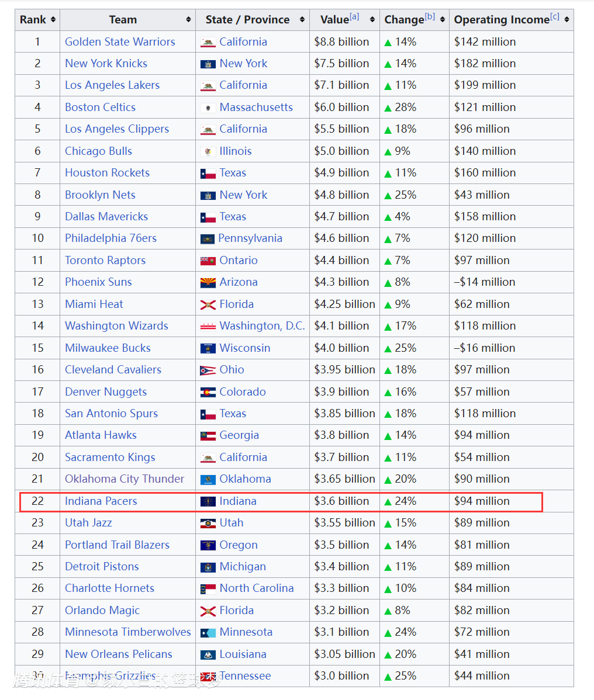Viewport: 594px width, 700px height.
Task: Click the Ontario flag icon
Action: (208, 261)
